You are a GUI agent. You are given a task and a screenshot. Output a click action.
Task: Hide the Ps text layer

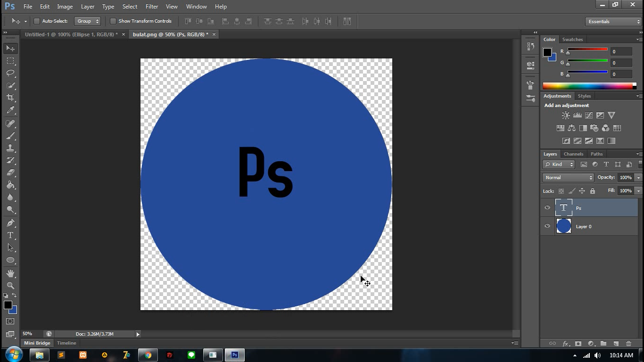[547, 208]
